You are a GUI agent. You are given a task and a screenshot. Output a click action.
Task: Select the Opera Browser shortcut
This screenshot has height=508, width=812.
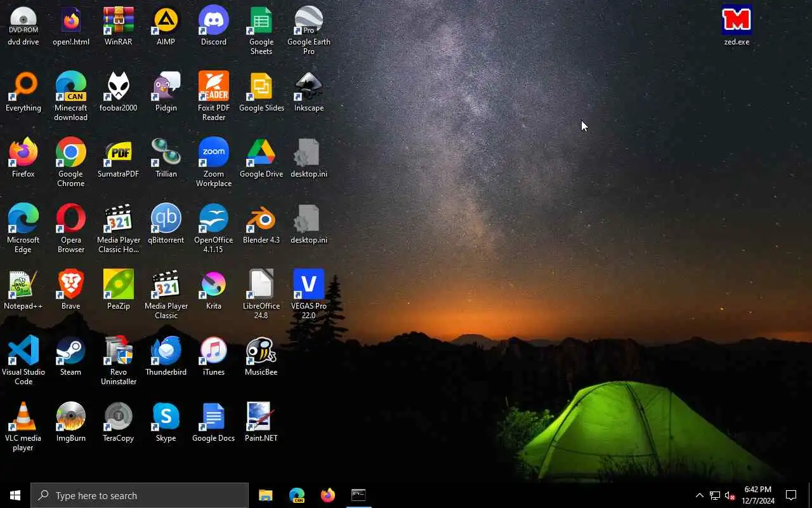71,229
